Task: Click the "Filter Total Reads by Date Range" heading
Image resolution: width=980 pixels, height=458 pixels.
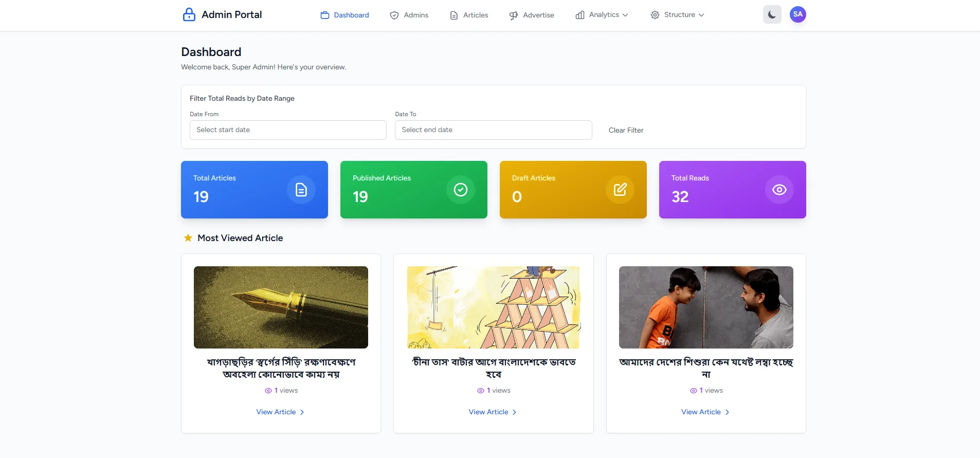Action: tap(242, 98)
